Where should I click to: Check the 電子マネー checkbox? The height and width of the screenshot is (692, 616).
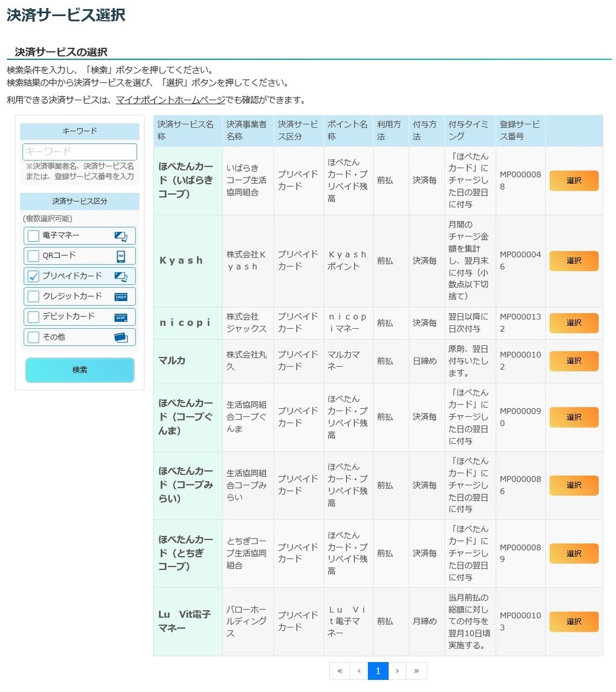pyautogui.click(x=33, y=236)
